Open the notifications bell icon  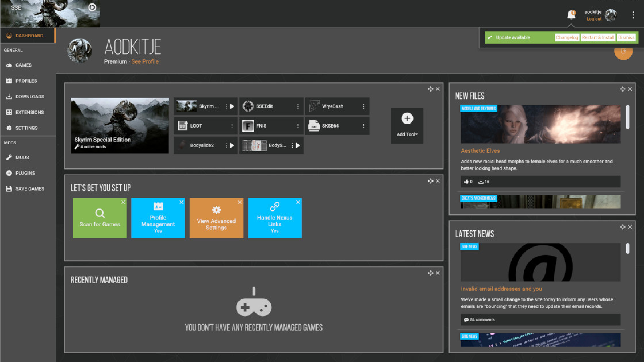click(571, 15)
